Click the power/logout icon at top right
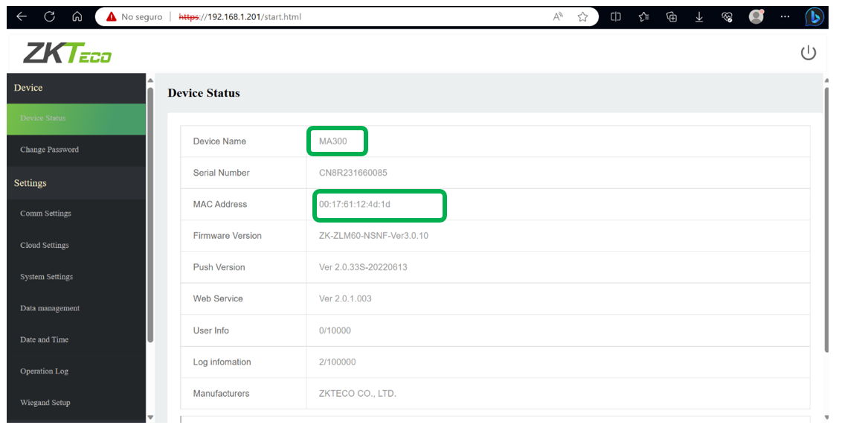The height and width of the screenshot is (425, 868). click(x=808, y=53)
